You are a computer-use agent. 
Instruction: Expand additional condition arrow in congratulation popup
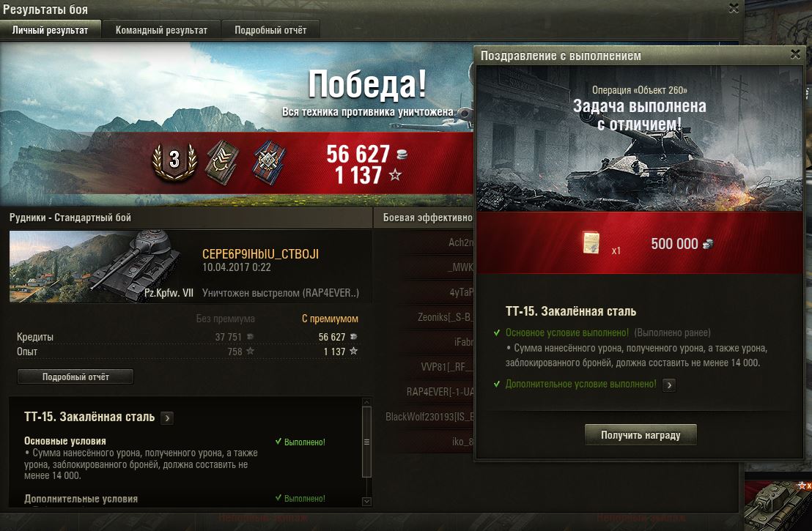pos(669,385)
